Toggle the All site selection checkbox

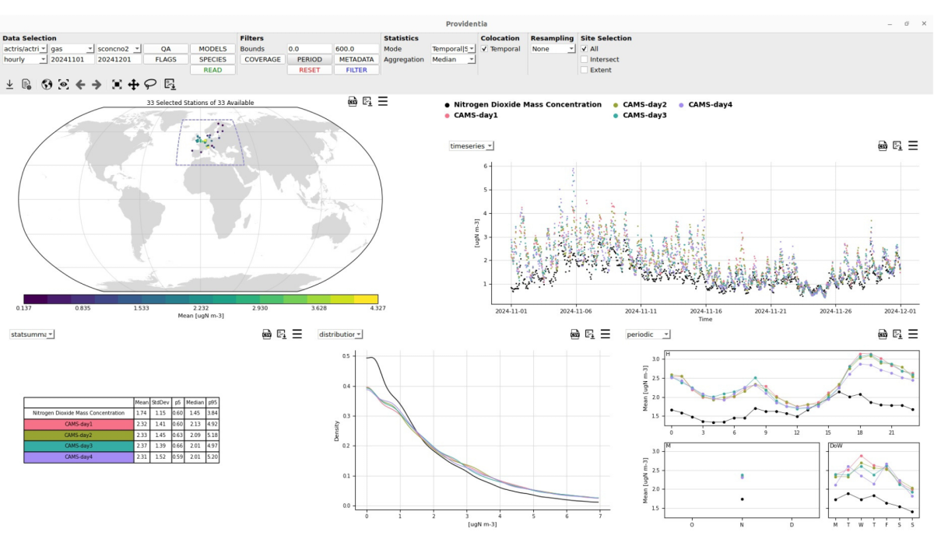(x=585, y=49)
